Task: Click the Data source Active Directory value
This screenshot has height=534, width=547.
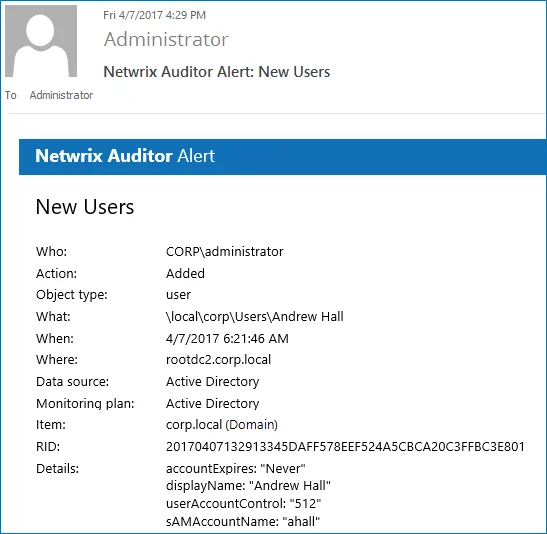Action: pyautogui.click(x=212, y=382)
